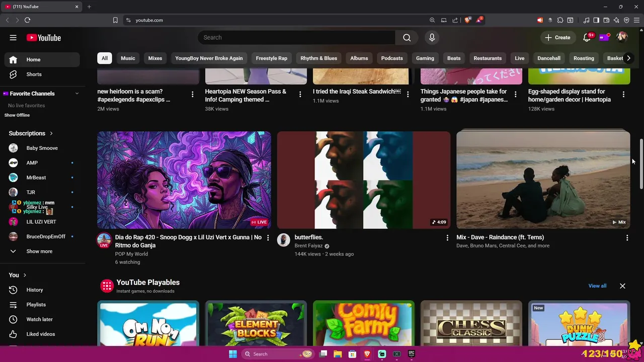Open the YouTube hamburger guide menu
The image size is (644, 362).
[13, 38]
